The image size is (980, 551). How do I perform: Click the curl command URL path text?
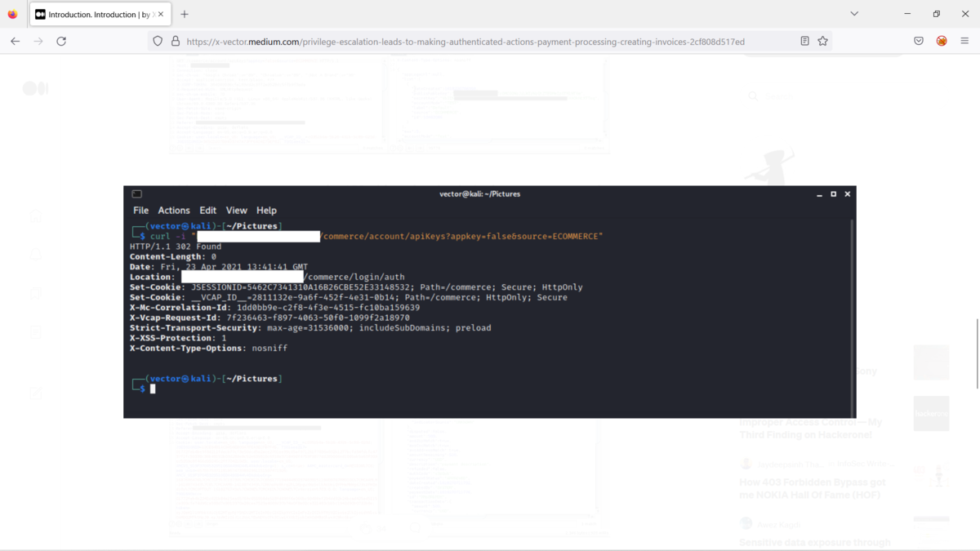coord(461,236)
